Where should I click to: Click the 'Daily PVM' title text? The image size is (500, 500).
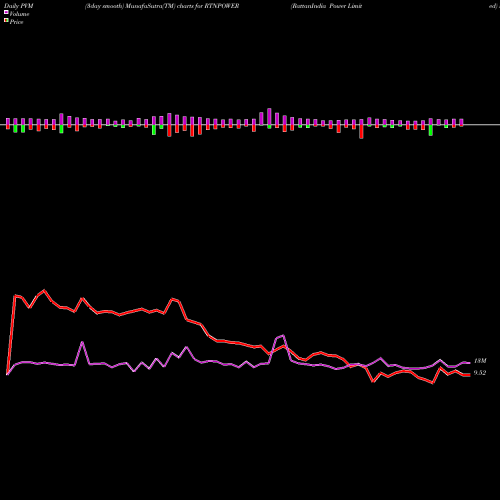[x=19, y=6]
